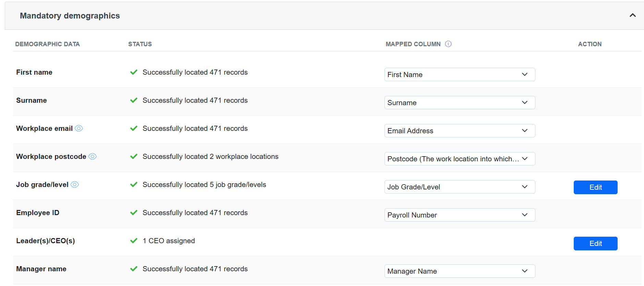Open the First Name mapped column dropdown
Screen dimensions: 644x286
tap(459, 75)
